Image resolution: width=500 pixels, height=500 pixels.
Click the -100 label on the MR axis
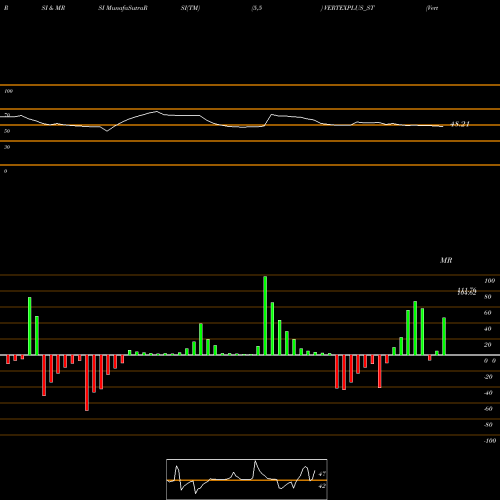tap(490, 441)
